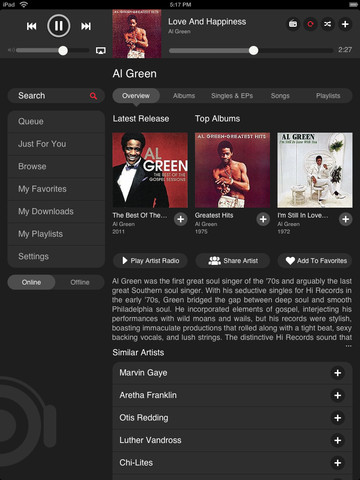
Task: Open the Albums tab
Action: (184, 96)
